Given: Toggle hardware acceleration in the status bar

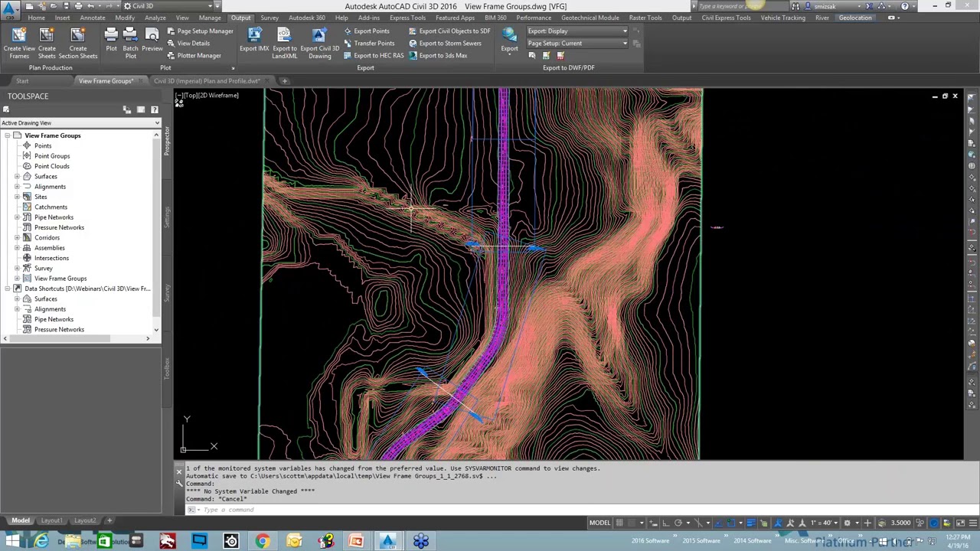Looking at the screenshot, I should click(x=934, y=523).
